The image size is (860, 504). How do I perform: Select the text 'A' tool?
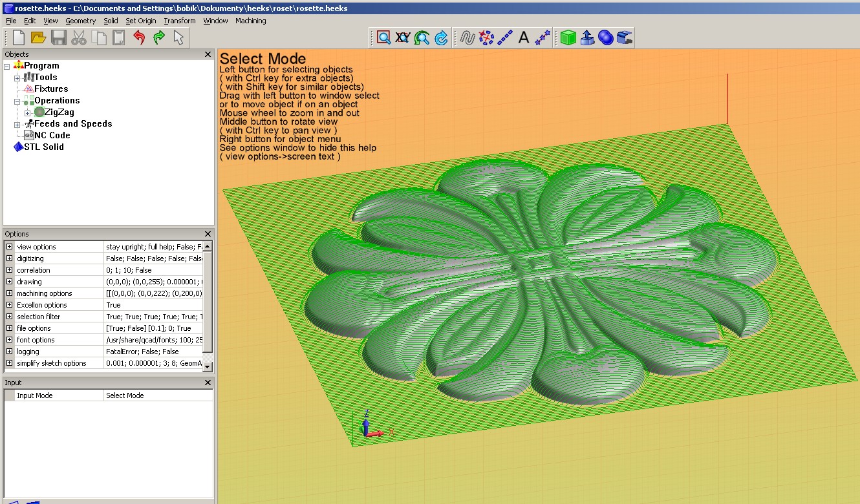524,38
